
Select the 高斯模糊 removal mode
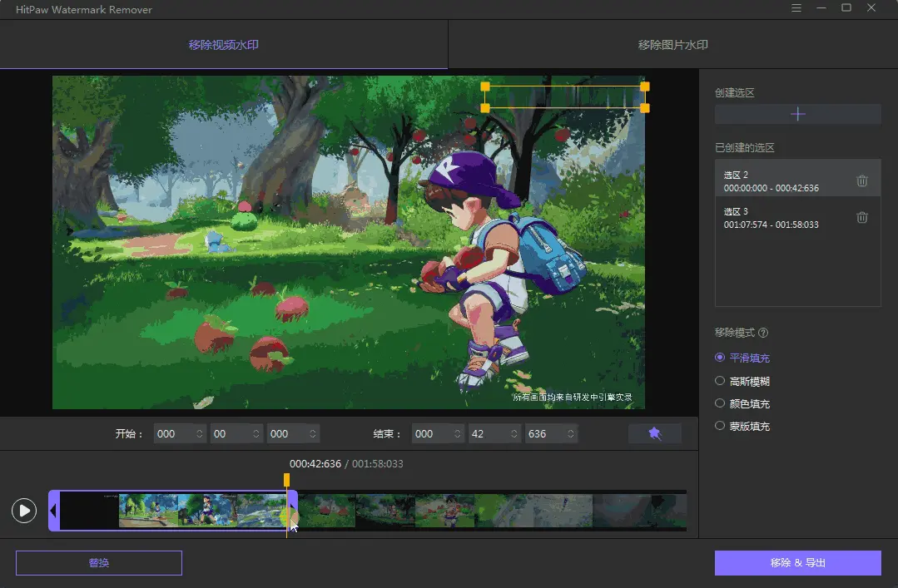pos(719,380)
